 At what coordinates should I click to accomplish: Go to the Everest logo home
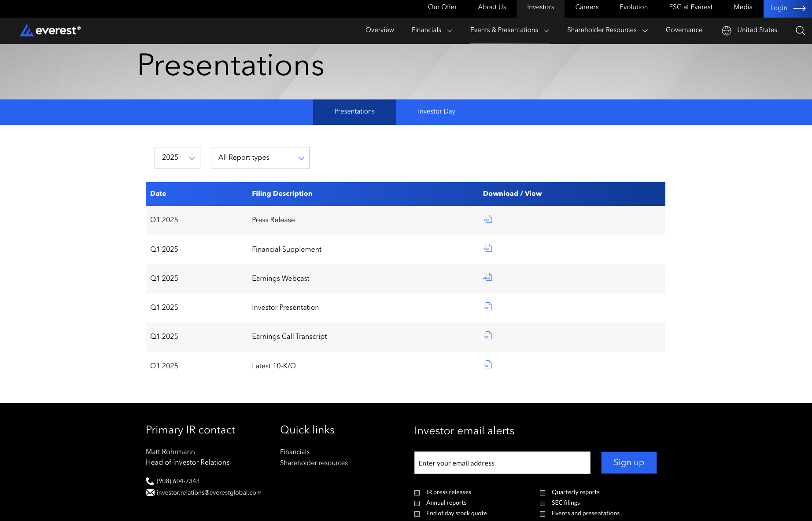click(50, 30)
